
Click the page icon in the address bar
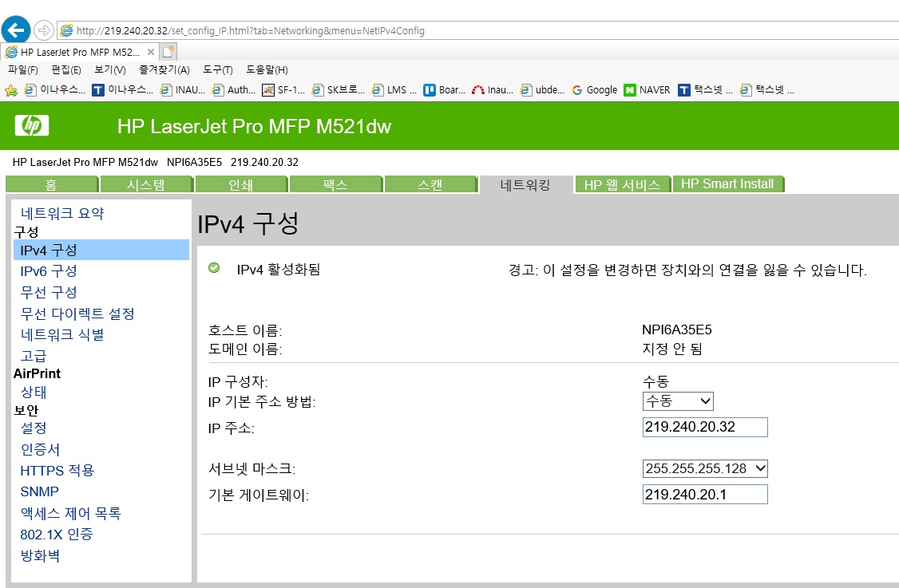click(66, 30)
